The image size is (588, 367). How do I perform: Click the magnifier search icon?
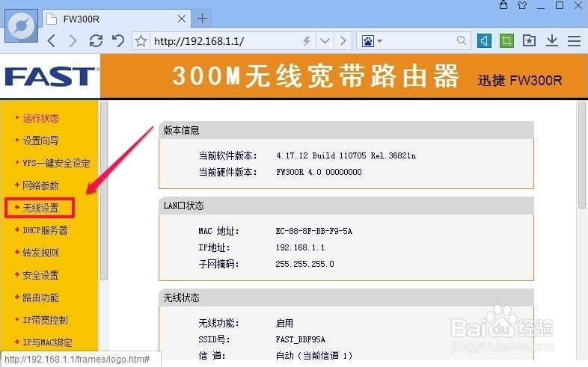(462, 40)
